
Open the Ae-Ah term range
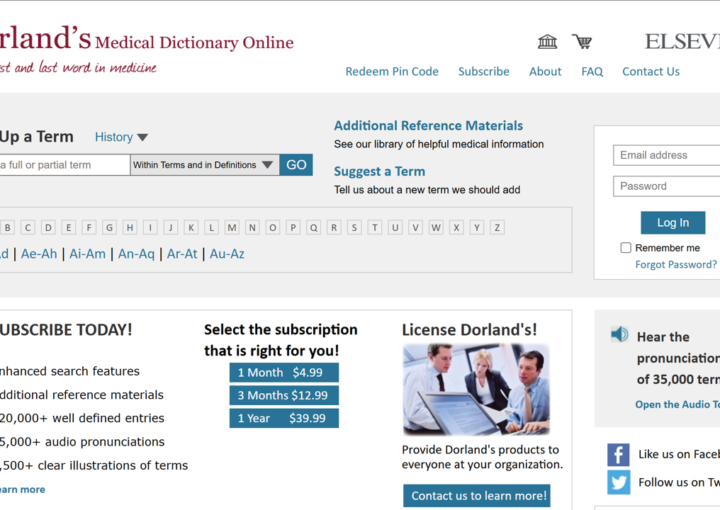coord(39,254)
